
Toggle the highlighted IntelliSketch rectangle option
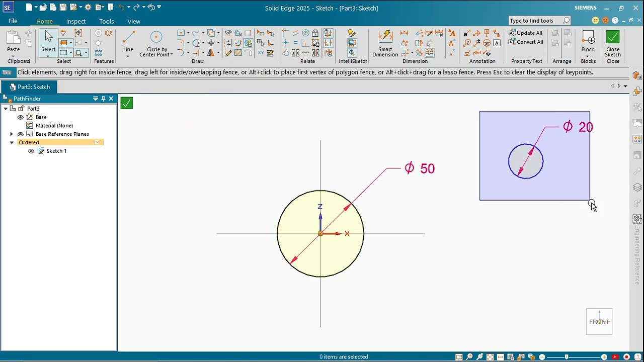(x=352, y=43)
